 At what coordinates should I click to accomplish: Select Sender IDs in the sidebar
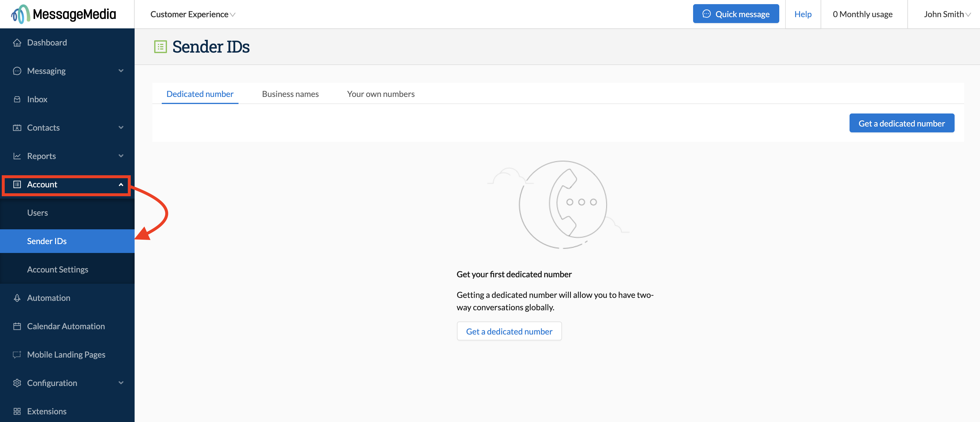[67, 241]
